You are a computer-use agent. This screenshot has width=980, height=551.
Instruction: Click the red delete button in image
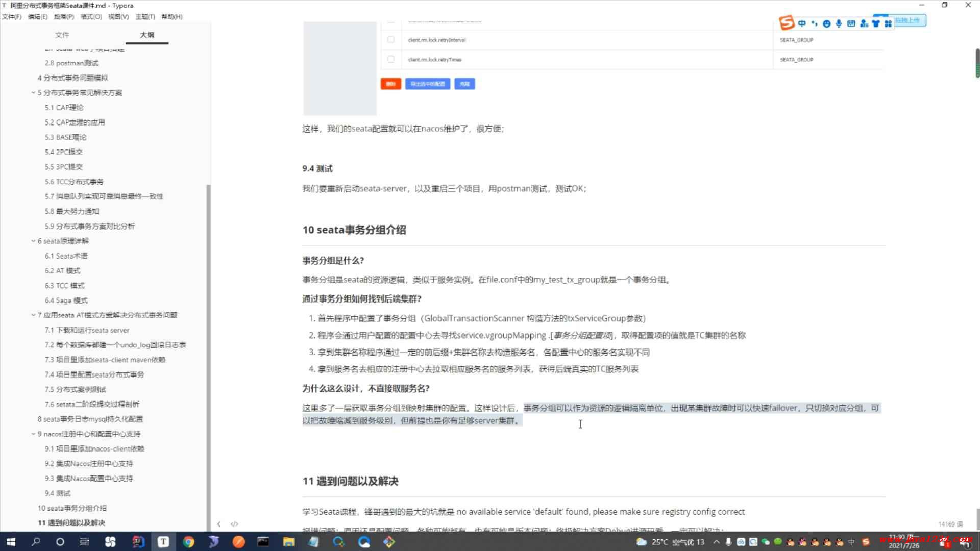click(x=391, y=84)
